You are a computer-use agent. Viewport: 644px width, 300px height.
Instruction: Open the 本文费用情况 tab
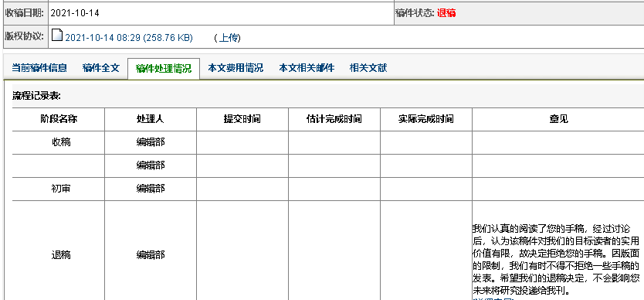point(236,68)
